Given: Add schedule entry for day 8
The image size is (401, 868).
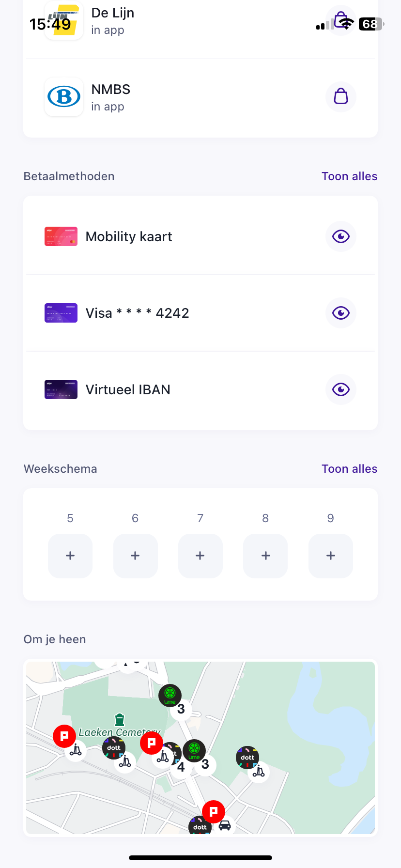Looking at the screenshot, I should click(265, 556).
